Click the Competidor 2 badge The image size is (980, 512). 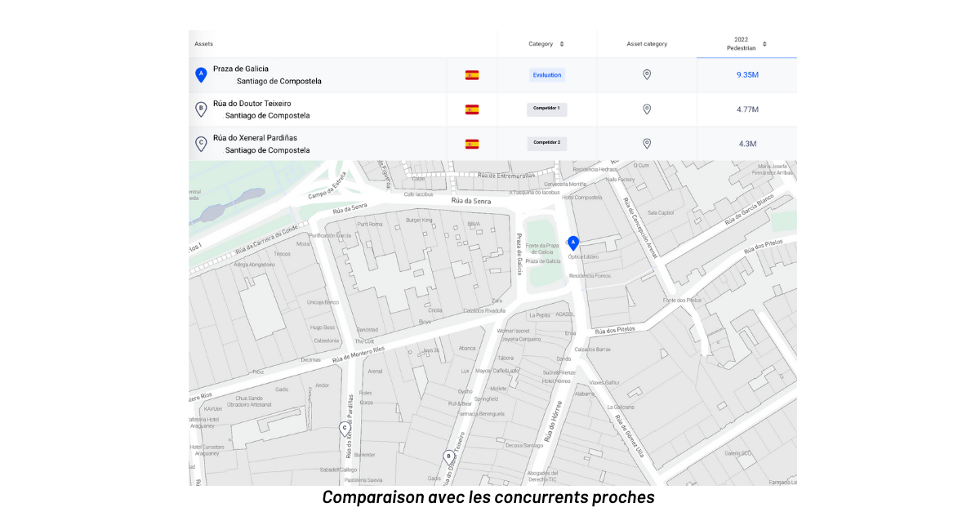click(547, 143)
